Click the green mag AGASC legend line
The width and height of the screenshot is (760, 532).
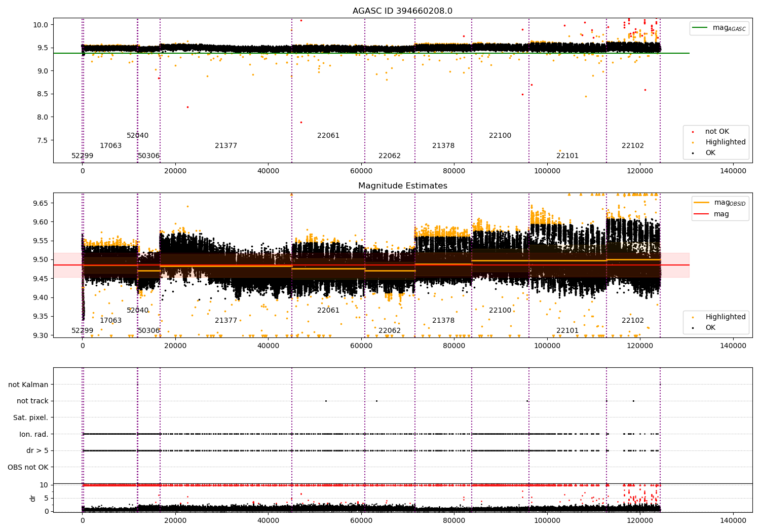(x=700, y=27)
